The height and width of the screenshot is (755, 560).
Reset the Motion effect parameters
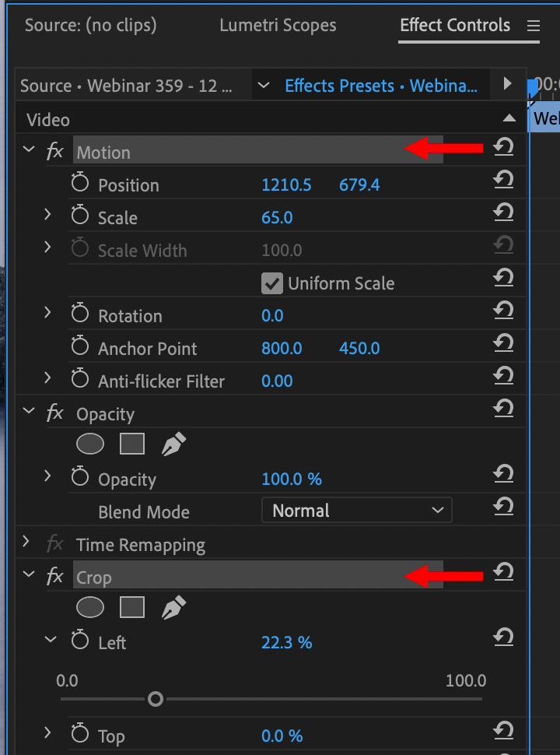[x=503, y=146]
